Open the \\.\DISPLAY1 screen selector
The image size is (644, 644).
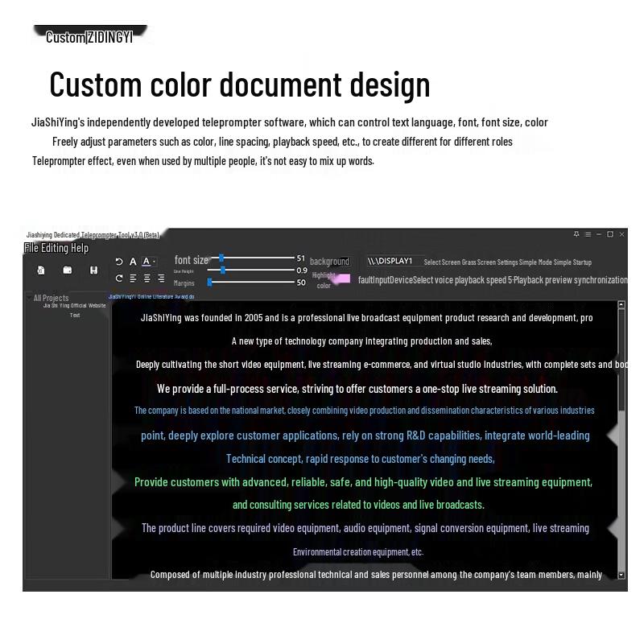394,261
